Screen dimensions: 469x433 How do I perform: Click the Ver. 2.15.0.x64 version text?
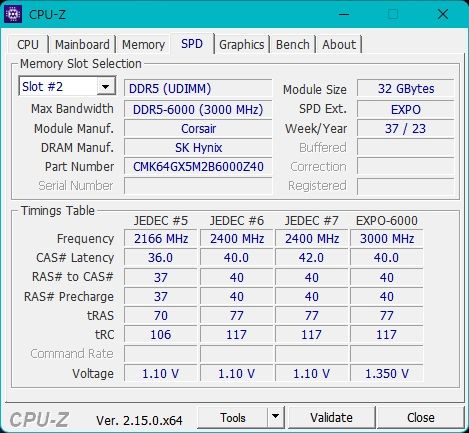pyautogui.click(x=139, y=420)
